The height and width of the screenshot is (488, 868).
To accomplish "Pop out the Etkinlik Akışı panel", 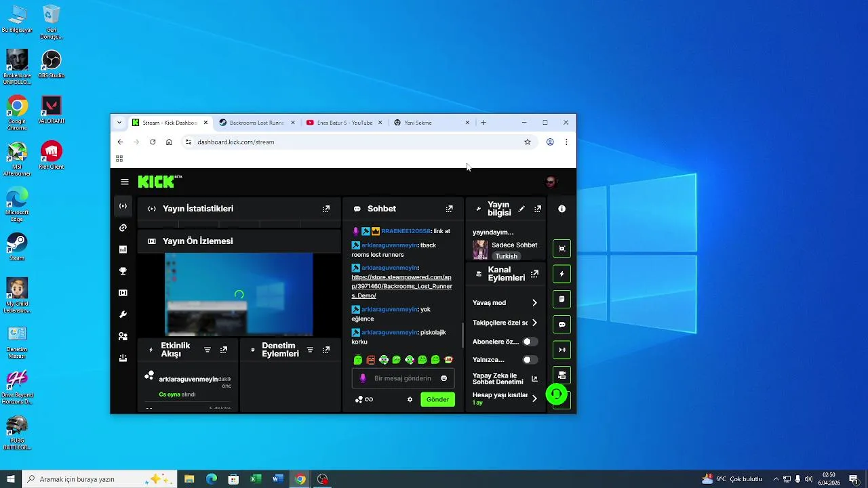I will pyautogui.click(x=224, y=350).
